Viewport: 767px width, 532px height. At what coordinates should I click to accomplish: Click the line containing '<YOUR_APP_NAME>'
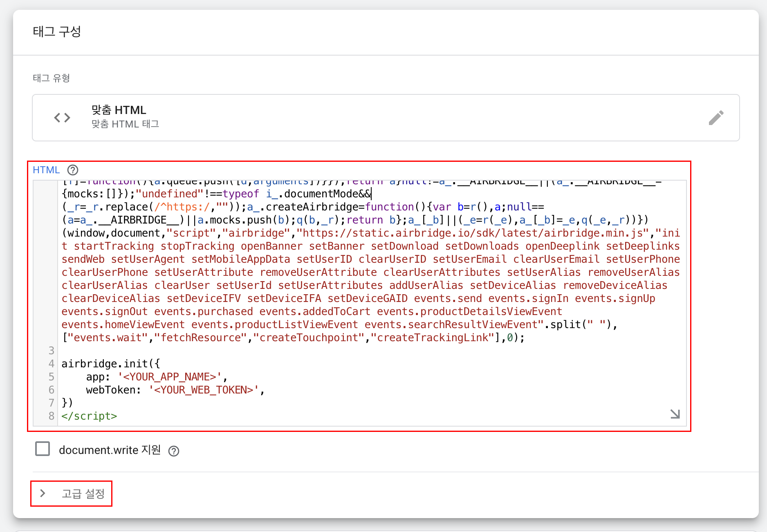157,377
